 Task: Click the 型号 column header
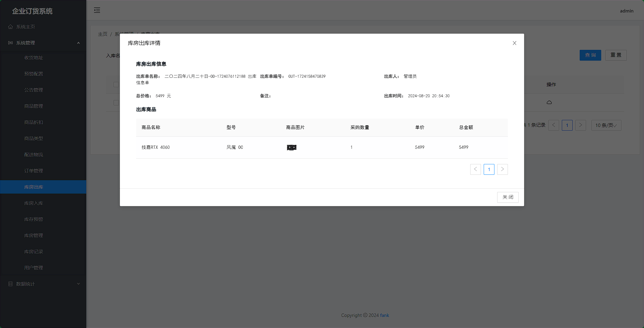[231, 127]
